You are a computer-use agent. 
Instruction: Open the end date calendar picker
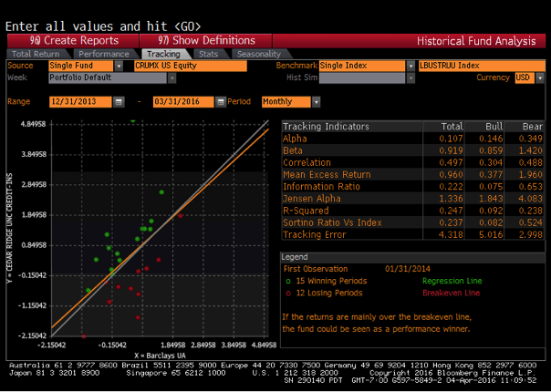tap(218, 101)
